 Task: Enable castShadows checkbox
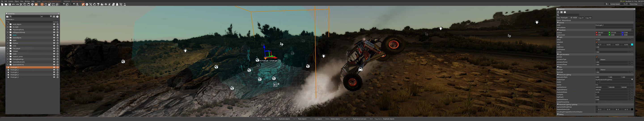coord(597,50)
